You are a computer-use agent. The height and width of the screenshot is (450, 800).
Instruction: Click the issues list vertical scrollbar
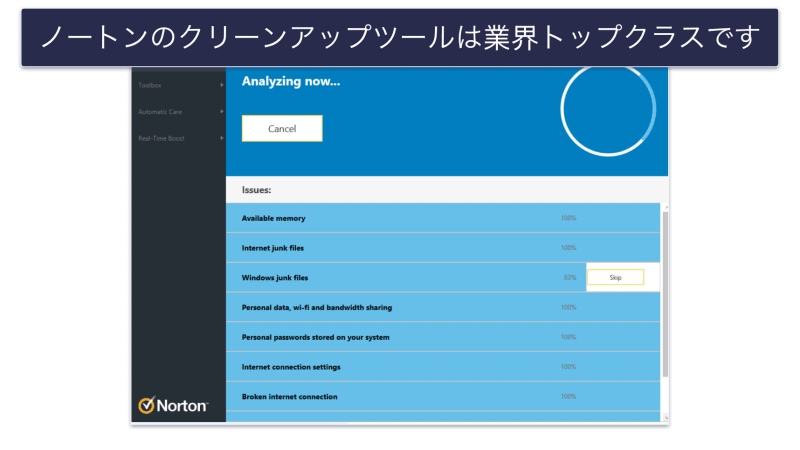pos(665,294)
